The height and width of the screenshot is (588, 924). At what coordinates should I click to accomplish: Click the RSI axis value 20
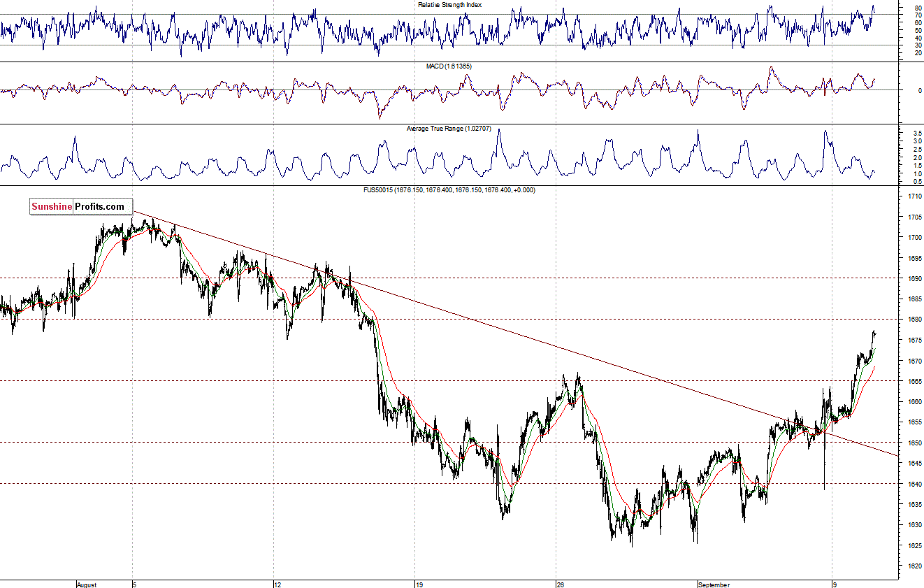click(918, 53)
